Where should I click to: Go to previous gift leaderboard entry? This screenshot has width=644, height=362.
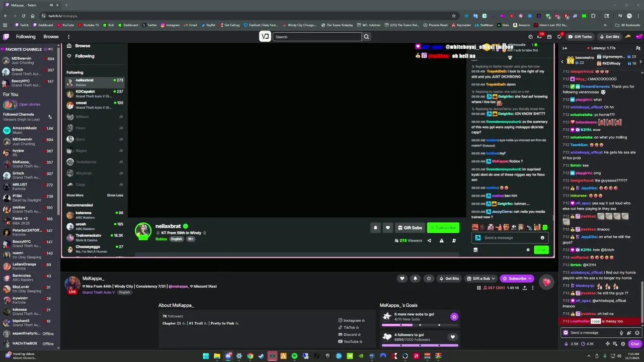click(x=562, y=61)
